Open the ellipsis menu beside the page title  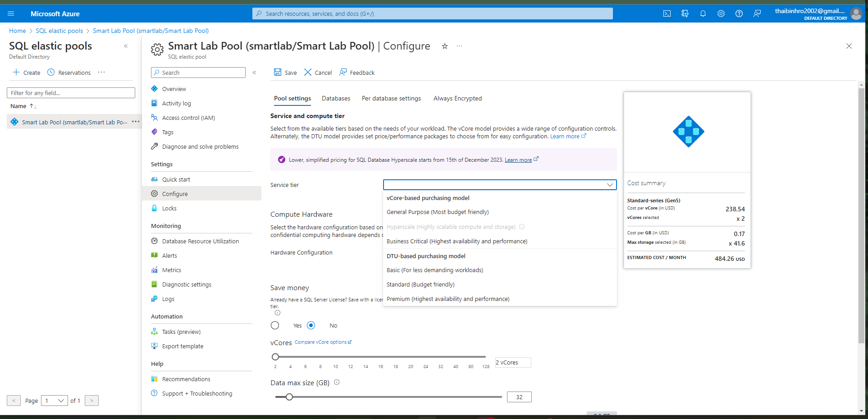coord(459,46)
